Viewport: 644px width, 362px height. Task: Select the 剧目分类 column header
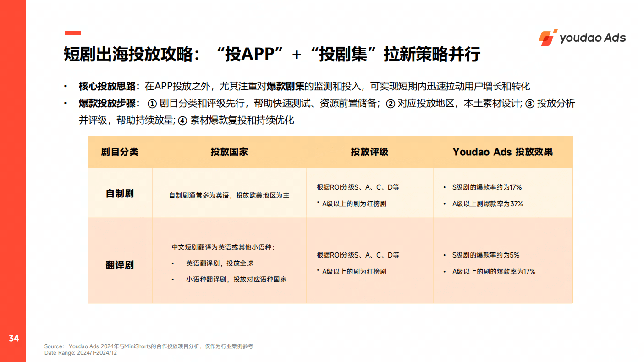coord(120,152)
